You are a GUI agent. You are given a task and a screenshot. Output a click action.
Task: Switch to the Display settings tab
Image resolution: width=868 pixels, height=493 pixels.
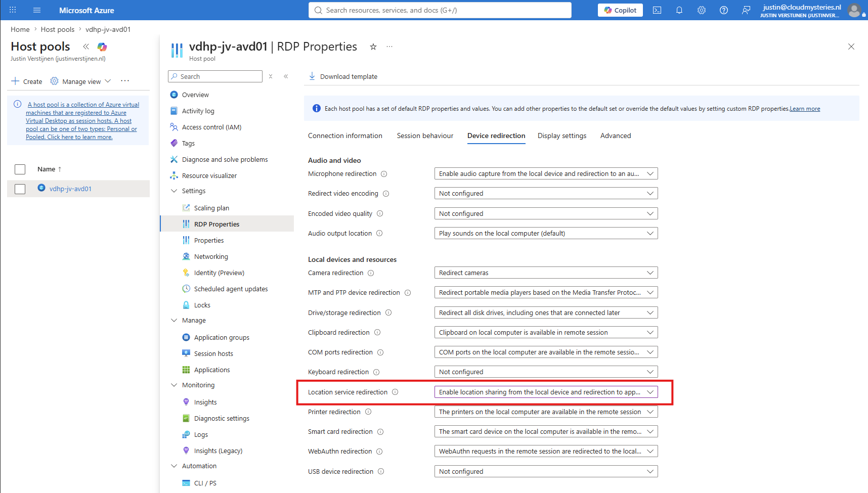(x=562, y=136)
